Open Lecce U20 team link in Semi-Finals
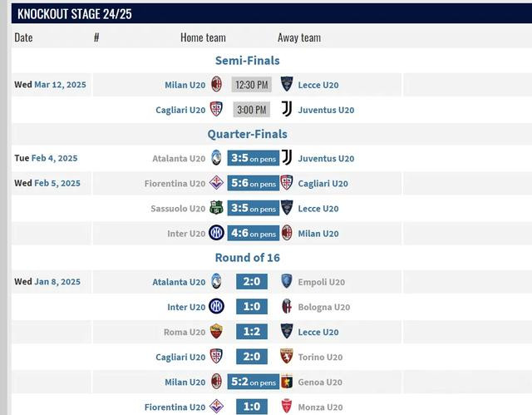 (x=318, y=85)
